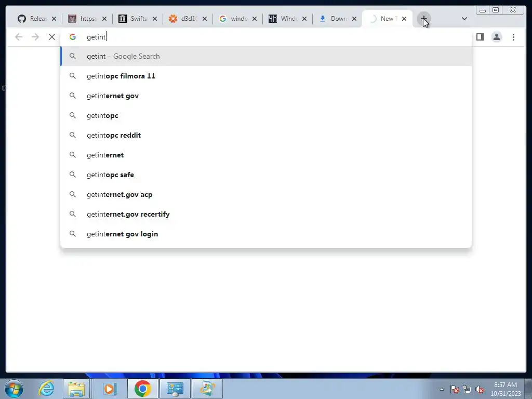The height and width of the screenshot is (399, 532).
Task: Launch Internet Explorer from the taskbar
Action: [46, 389]
